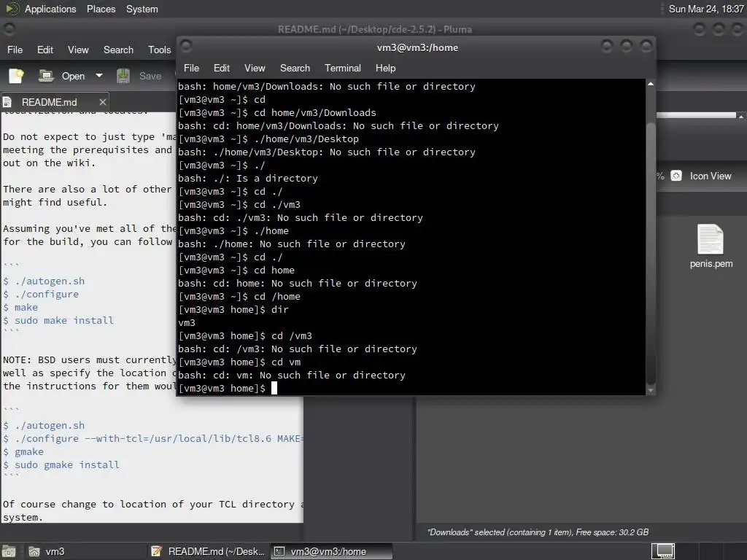Click the terminal vertical scrollbar thumb
The height and width of the screenshot is (560, 747).
tap(650, 252)
